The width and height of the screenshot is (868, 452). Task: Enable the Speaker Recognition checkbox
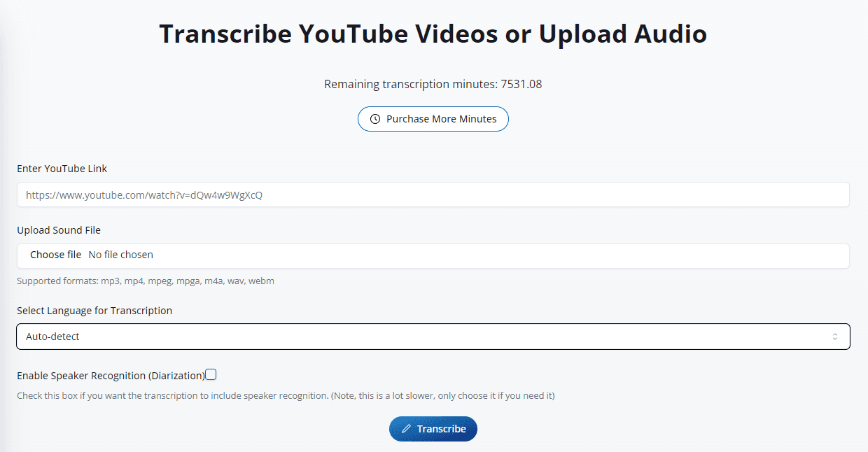211,375
